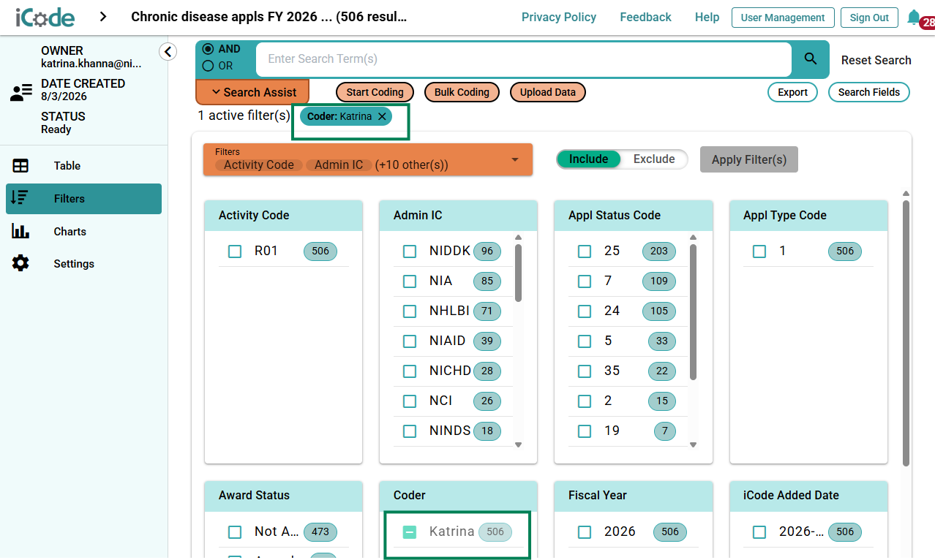Click the Settings gear icon
Image resolution: width=935 pixels, height=560 pixels.
point(20,263)
